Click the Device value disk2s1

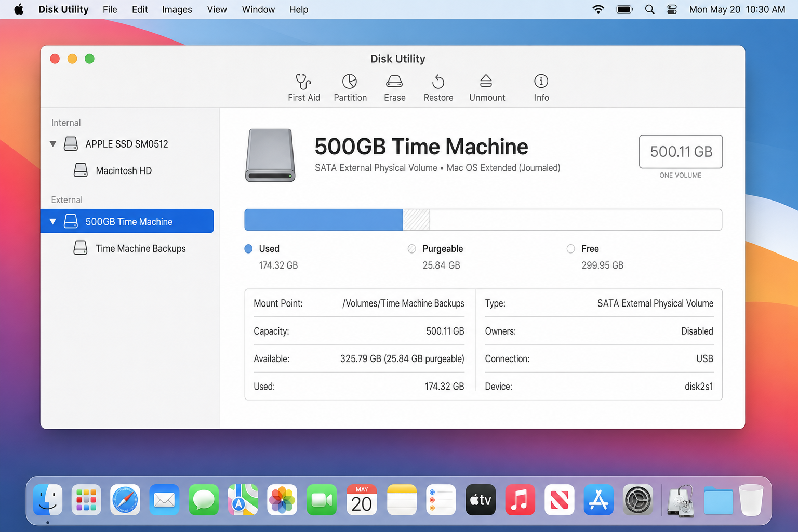(x=699, y=387)
